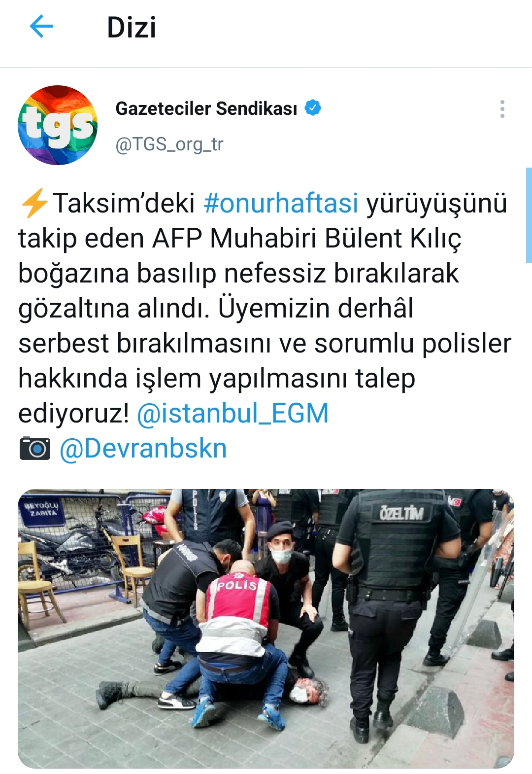532x774 pixels.
Task: Open the @Devranbskn photographer mention
Action: (143, 449)
